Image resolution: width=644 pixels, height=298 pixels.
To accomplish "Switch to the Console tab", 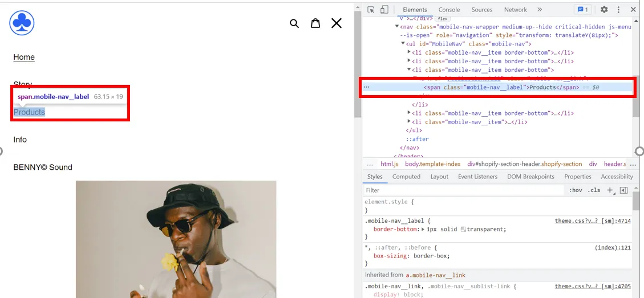I will tap(449, 10).
